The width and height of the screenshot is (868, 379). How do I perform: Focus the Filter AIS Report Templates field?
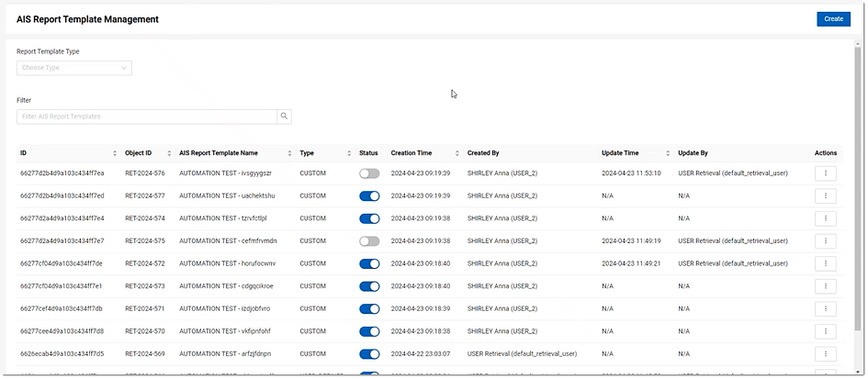[147, 117]
